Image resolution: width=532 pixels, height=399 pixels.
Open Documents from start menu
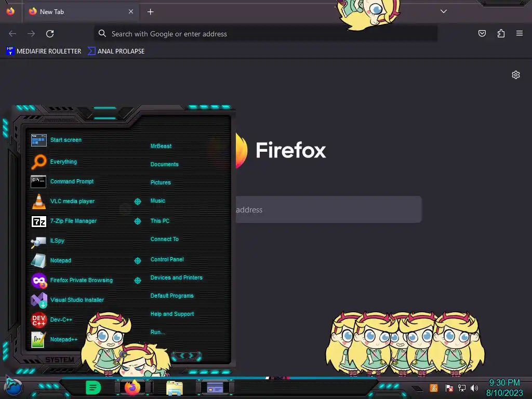(x=164, y=164)
